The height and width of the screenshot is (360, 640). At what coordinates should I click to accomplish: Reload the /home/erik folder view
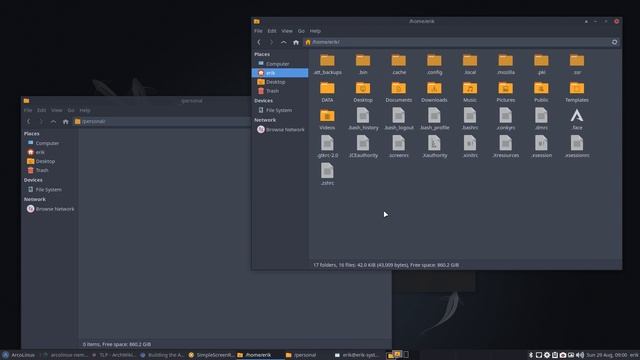click(x=614, y=42)
